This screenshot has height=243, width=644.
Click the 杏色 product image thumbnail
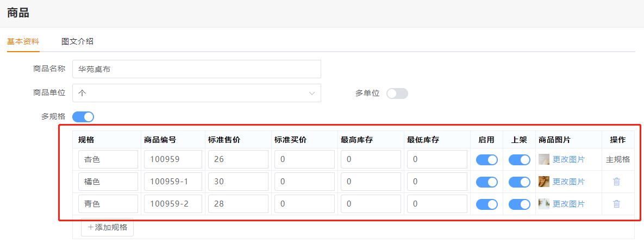(543, 159)
